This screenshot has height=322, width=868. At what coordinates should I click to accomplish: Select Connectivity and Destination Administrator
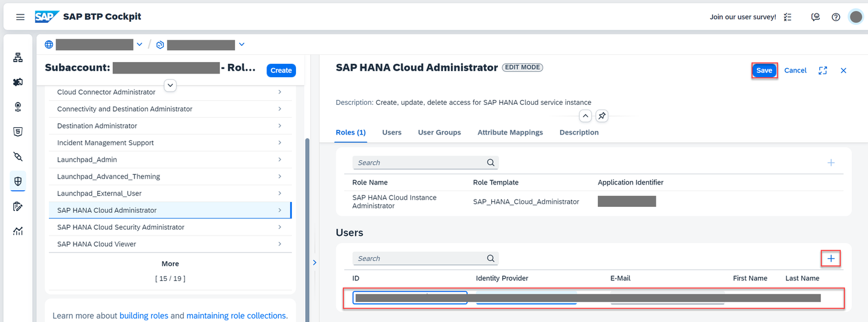pos(170,109)
